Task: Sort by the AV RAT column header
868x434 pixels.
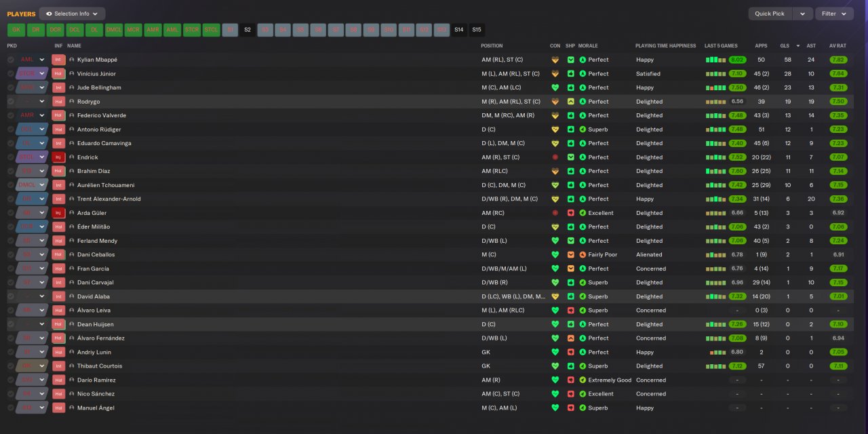Action: pyautogui.click(x=837, y=46)
